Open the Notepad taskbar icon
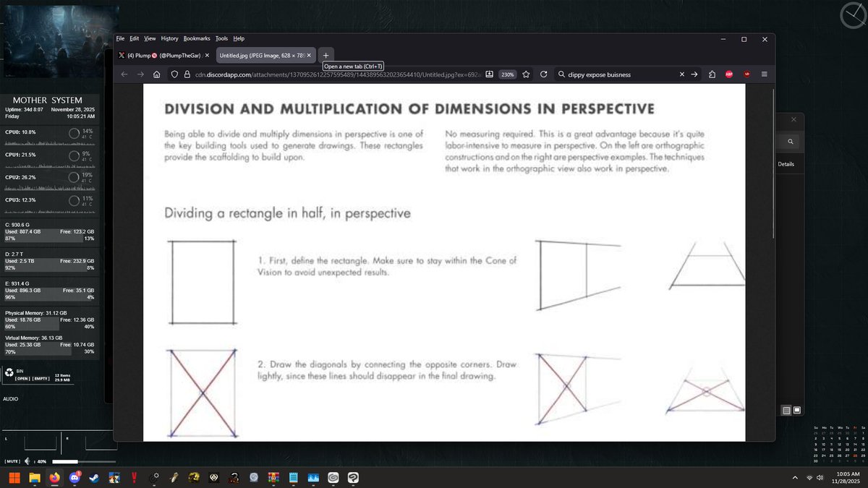This screenshot has width=868, height=488. (294, 478)
